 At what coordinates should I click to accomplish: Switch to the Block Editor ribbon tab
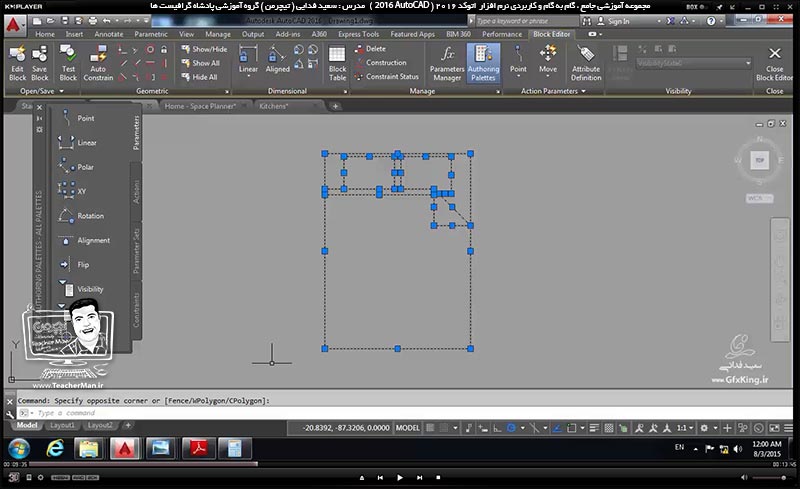pyautogui.click(x=552, y=34)
